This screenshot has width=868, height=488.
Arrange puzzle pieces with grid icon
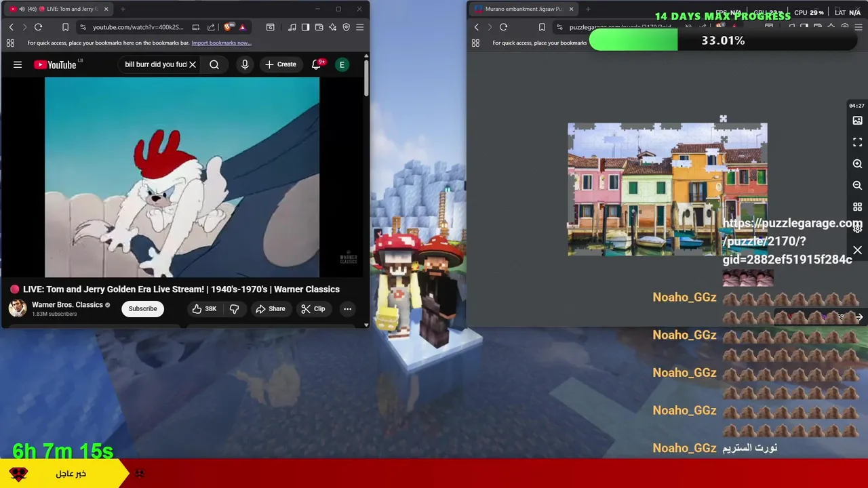point(857,207)
